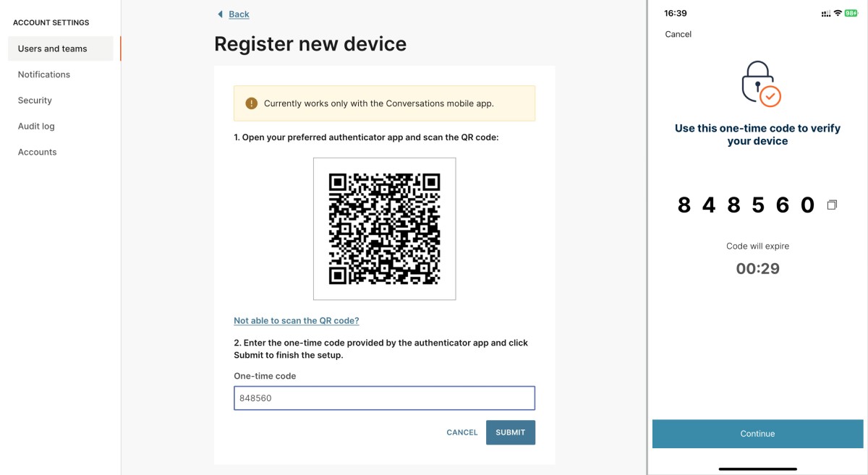This screenshot has height=475, width=868.
Task: Open the Audit log section
Action: [36, 126]
